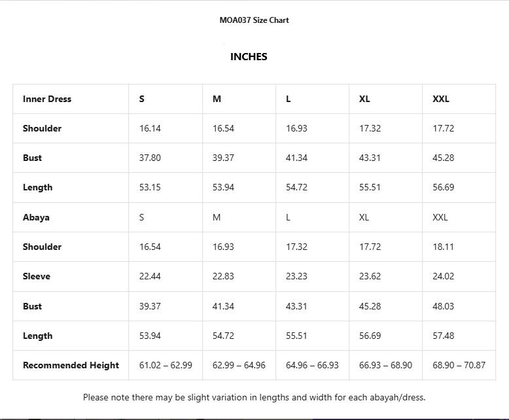Select the Inner Dress header cell

pyautogui.click(x=47, y=99)
